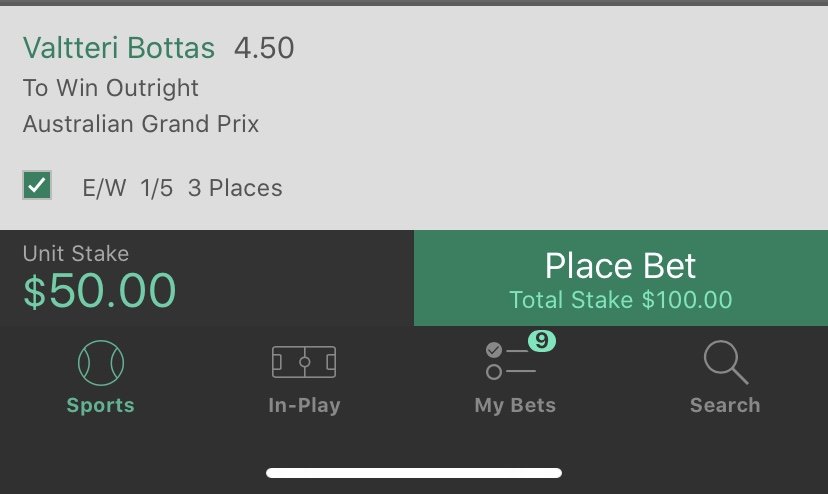Tap the Unit Stake label
This screenshot has height=494, width=828.
pos(76,254)
